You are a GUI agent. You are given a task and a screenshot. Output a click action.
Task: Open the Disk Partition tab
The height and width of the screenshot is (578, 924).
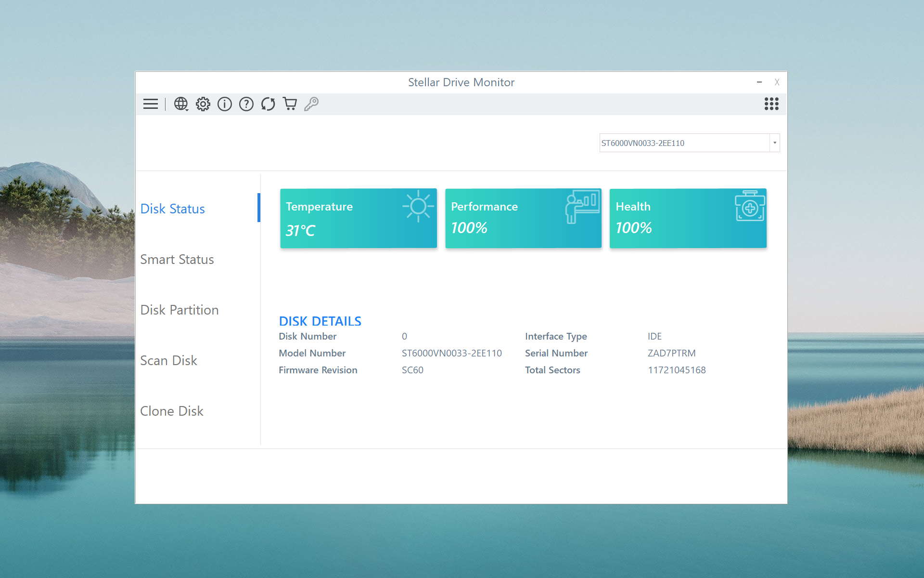click(x=180, y=310)
